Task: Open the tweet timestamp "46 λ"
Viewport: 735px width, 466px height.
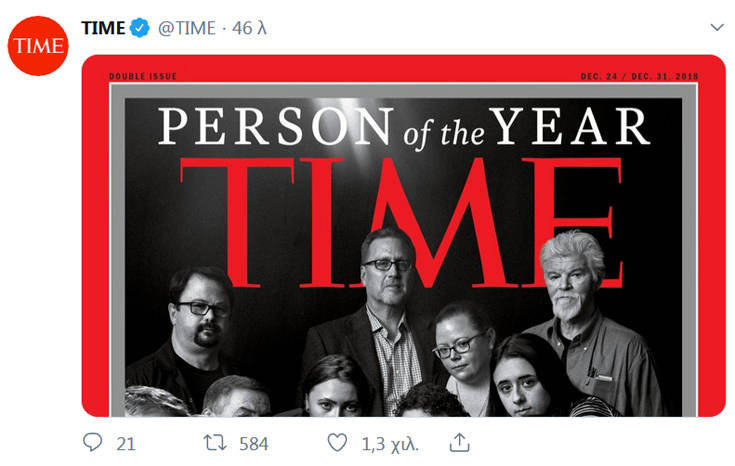Action: point(248,28)
